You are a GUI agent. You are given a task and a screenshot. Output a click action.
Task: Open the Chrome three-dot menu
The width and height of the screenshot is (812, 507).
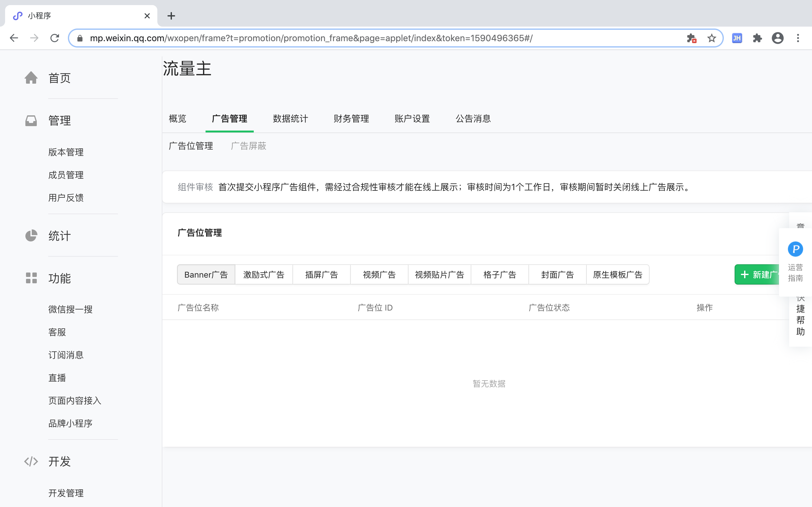point(798,38)
